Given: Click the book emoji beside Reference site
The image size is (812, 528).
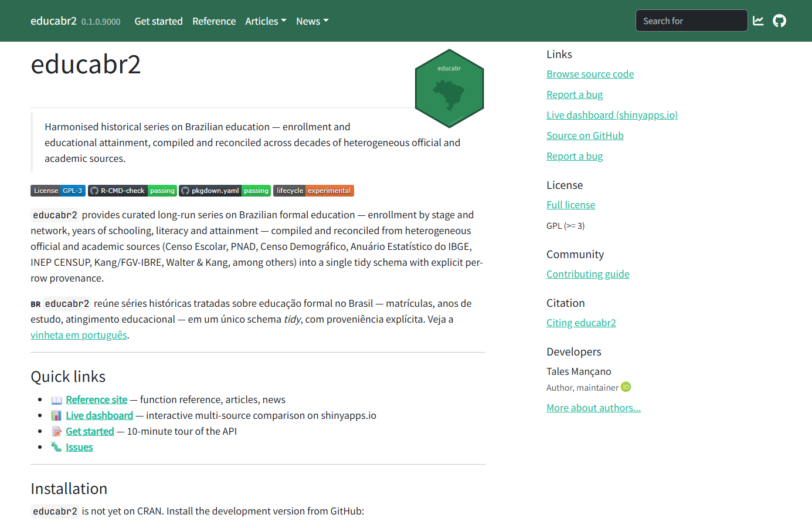Looking at the screenshot, I should point(57,400).
